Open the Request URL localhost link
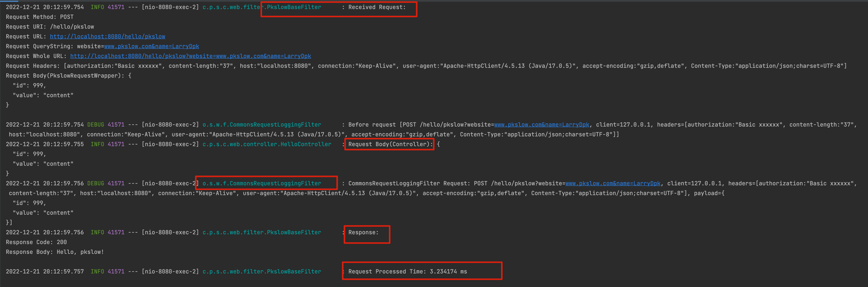 pyautogui.click(x=107, y=36)
